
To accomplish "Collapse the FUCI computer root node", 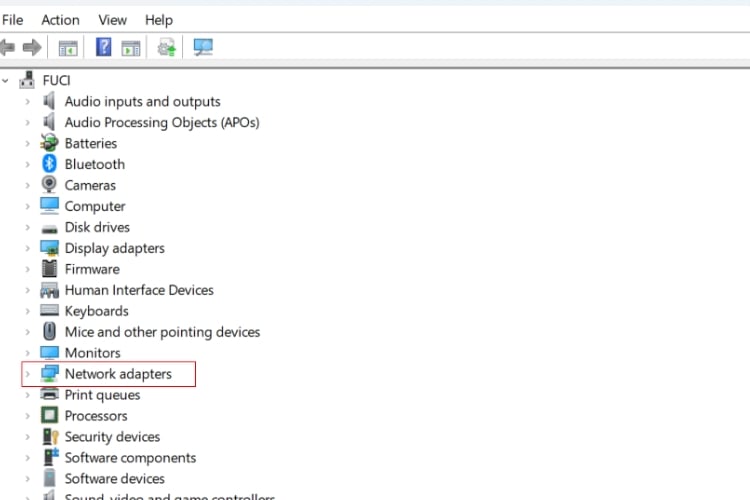I will point(7,80).
